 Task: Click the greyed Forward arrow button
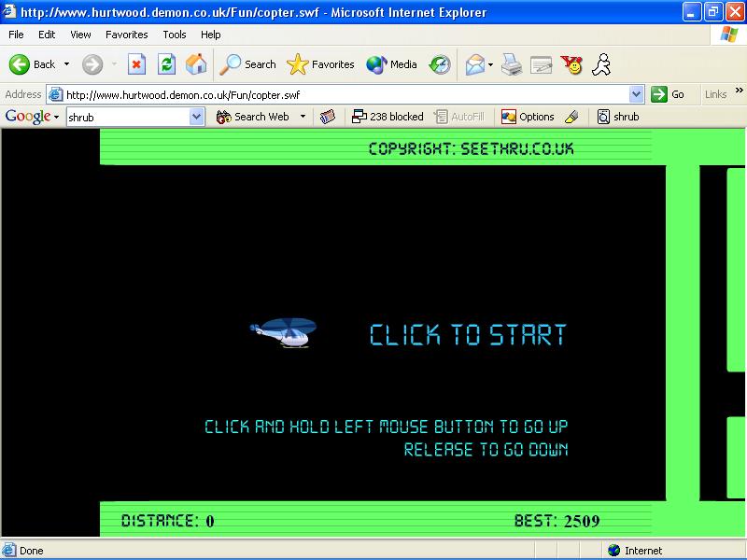tap(92, 64)
